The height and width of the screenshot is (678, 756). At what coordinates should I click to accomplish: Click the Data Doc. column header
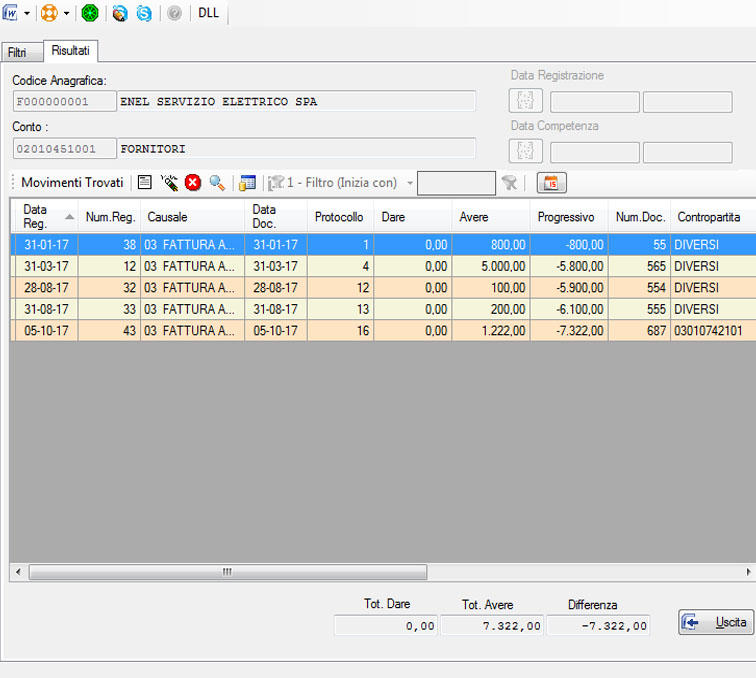[276, 217]
